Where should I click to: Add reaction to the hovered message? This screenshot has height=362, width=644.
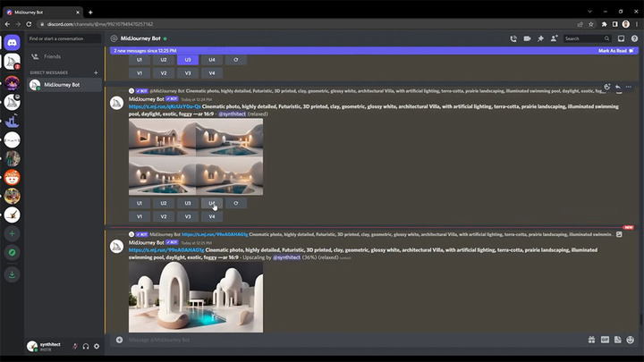click(607, 87)
